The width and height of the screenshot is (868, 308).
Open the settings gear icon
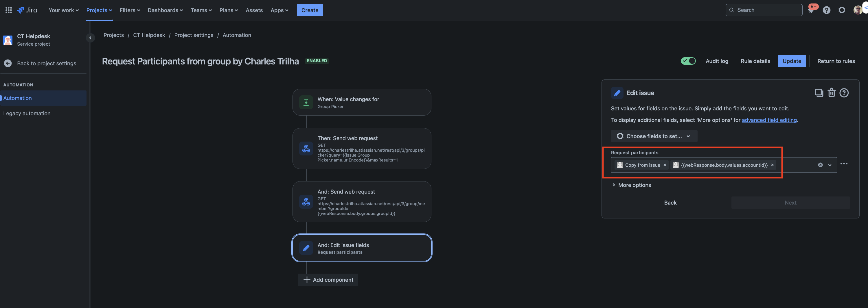pyautogui.click(x=842, y=10)
